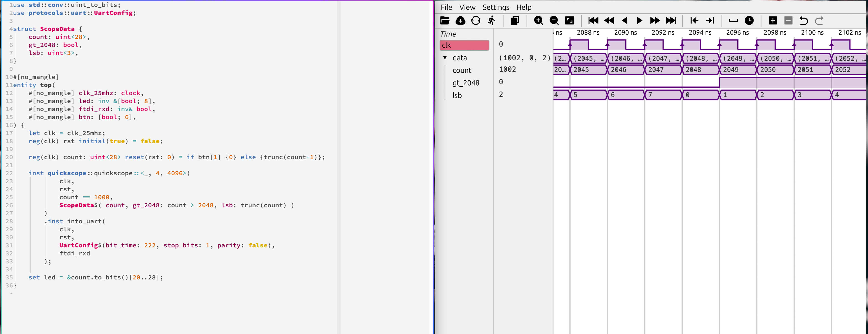The width and height of the screenshot is (868, 334).
Task: Select the gt_2048 signal name
Action: 466,83
